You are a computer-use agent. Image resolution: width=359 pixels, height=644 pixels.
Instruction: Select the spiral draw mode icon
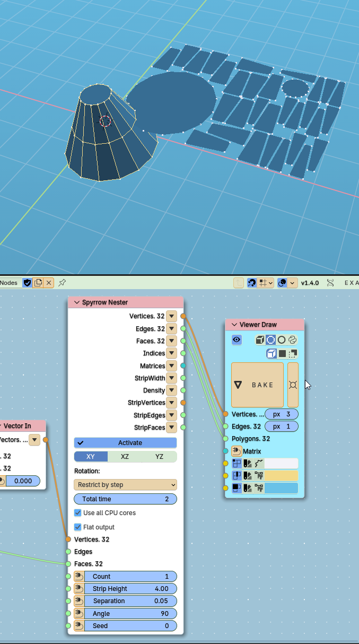[292, 340]
